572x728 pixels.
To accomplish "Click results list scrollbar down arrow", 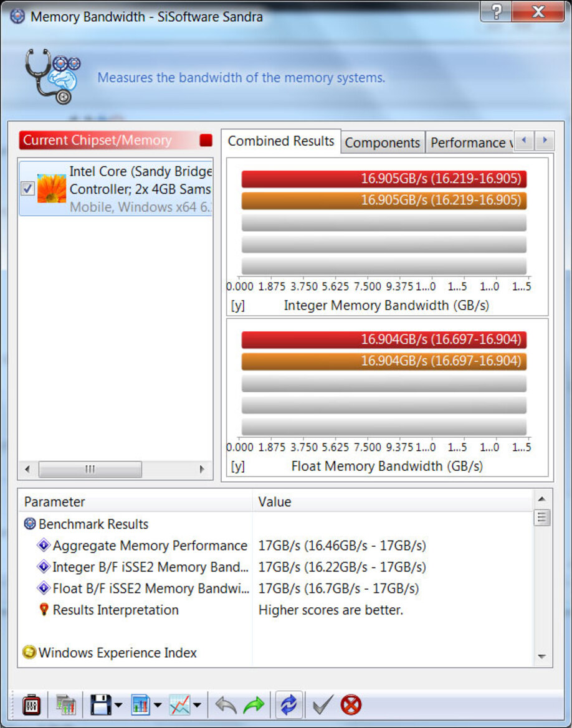I will click(x=541, y=656).
